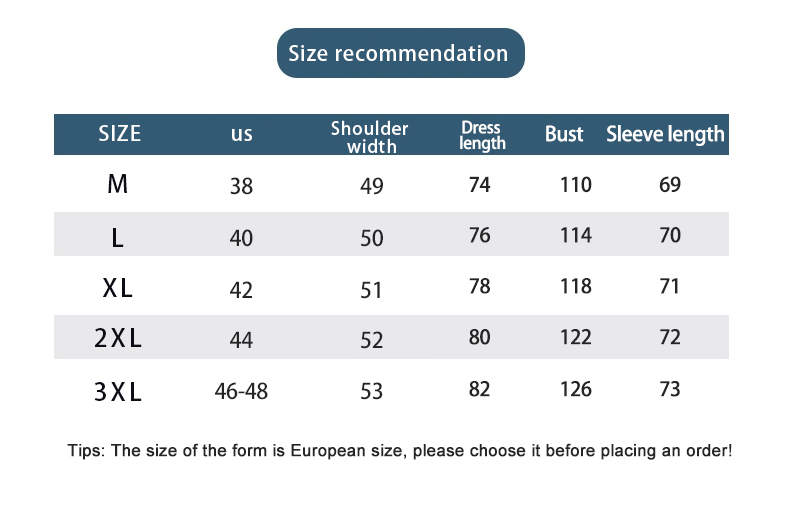The height and width of the screenshot is (509, 790).
Task: Click the Sleeve length column header
Action: (665, 134)
